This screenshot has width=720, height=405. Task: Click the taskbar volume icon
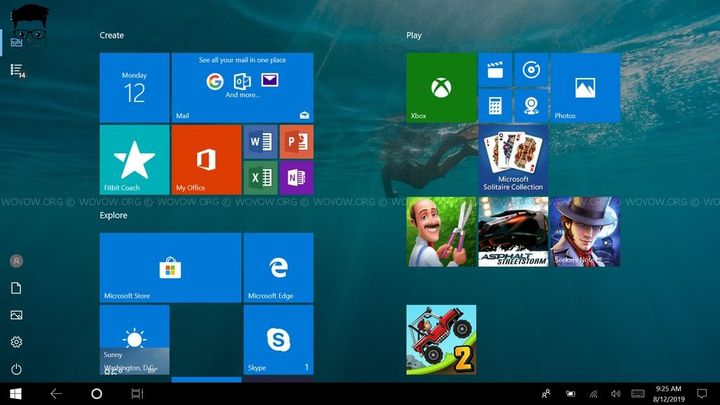tap(616, 394)
